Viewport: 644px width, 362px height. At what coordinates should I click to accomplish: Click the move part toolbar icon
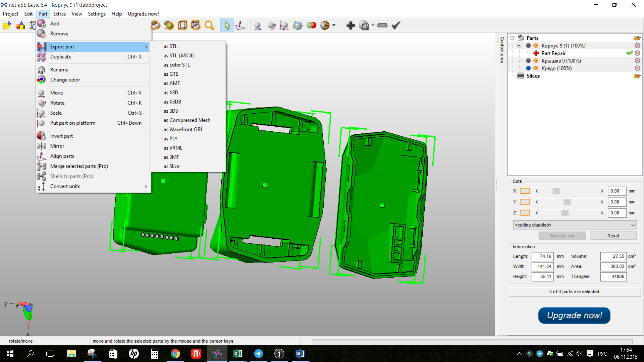click(258, 25)
